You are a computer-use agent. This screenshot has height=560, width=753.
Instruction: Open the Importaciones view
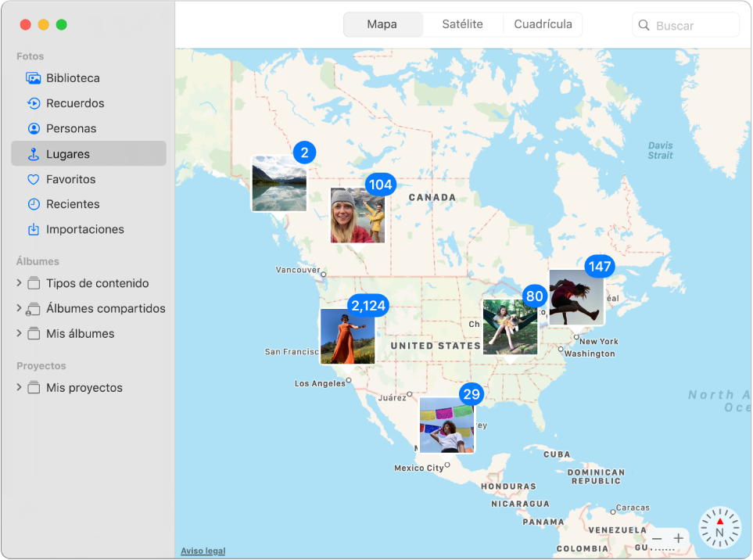point(83,229)
